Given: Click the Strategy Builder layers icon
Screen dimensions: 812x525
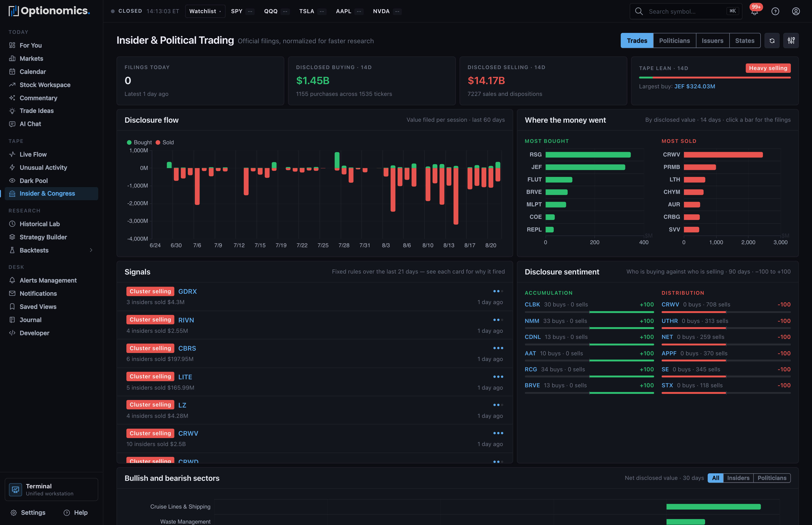Looking at the screenshot, I should (x=12, y=237).
